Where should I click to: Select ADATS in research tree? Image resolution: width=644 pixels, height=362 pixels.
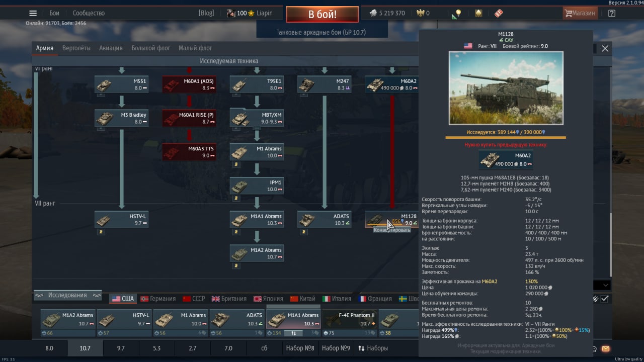[325, 219]
